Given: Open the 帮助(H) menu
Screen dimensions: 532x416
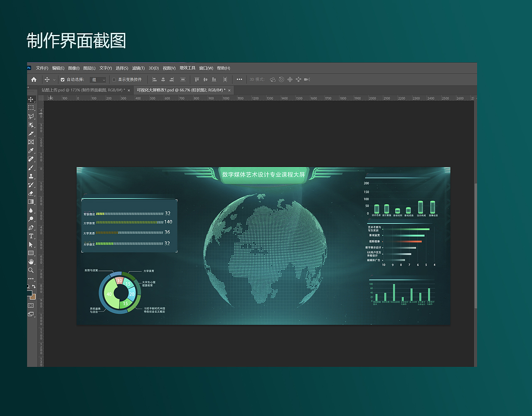Looking at the screenshot, I should coord(224,68).
